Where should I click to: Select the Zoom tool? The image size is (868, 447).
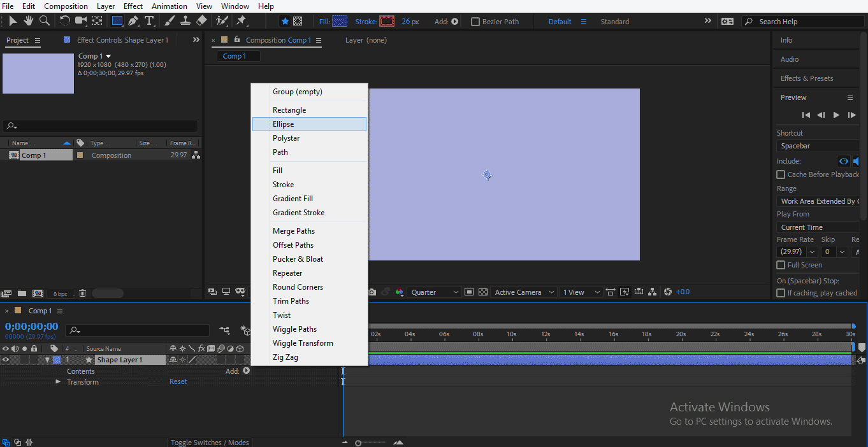pyautogui.click(x=44, y=21)
